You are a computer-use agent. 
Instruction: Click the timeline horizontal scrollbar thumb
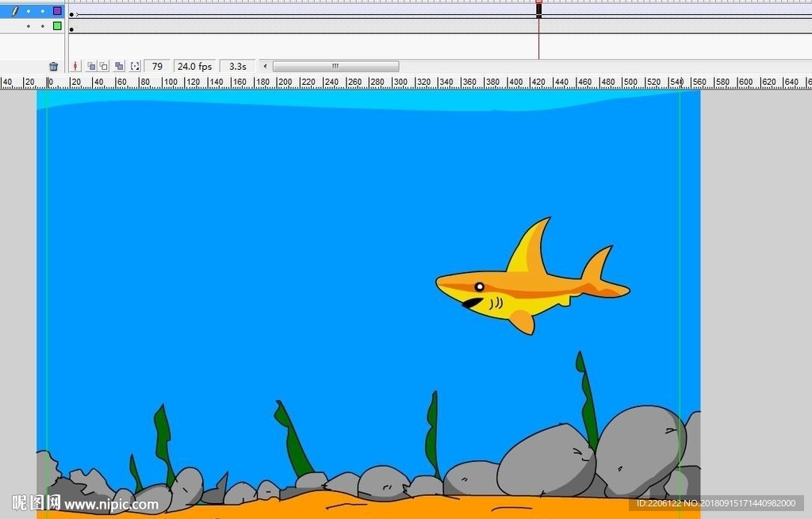point(335,67)
